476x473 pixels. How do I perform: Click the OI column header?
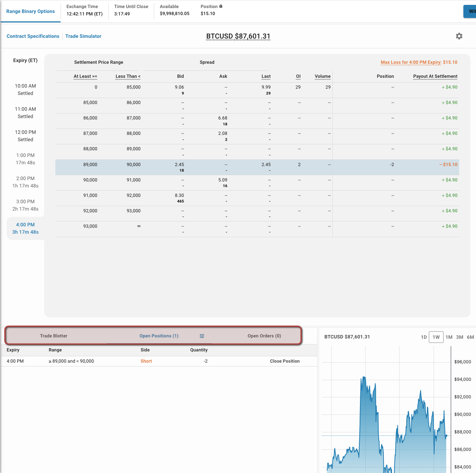(x=298, y=76)
